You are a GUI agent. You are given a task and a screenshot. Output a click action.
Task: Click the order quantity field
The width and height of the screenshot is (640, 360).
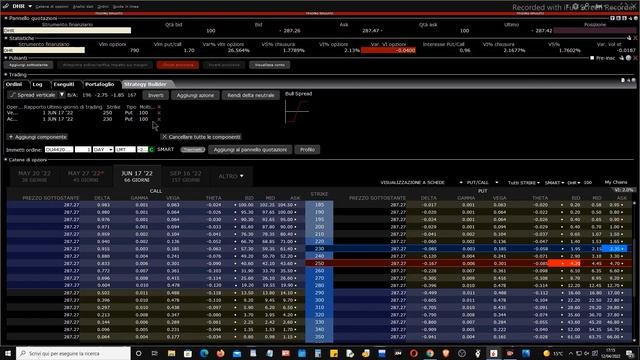(83, 149)
